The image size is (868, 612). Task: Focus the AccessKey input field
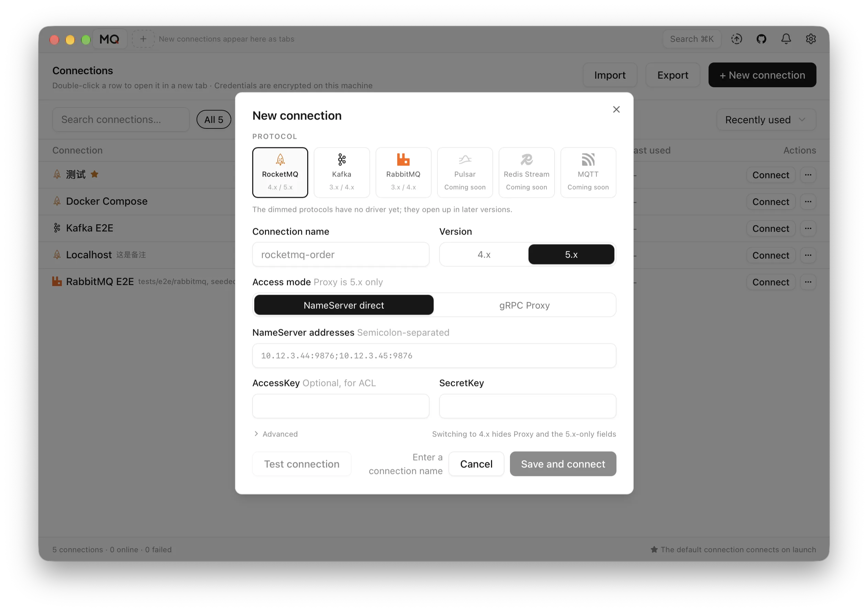341,406
